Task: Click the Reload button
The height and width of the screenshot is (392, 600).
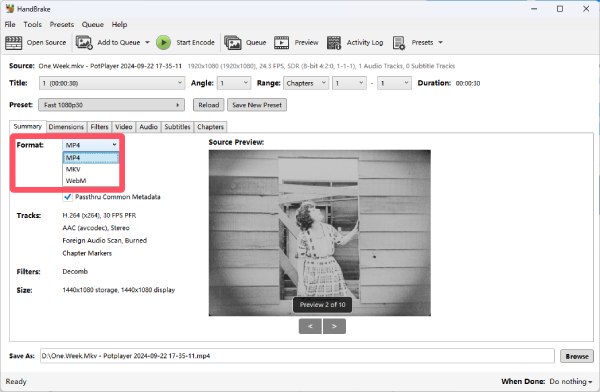Action: tap(209, 105)
